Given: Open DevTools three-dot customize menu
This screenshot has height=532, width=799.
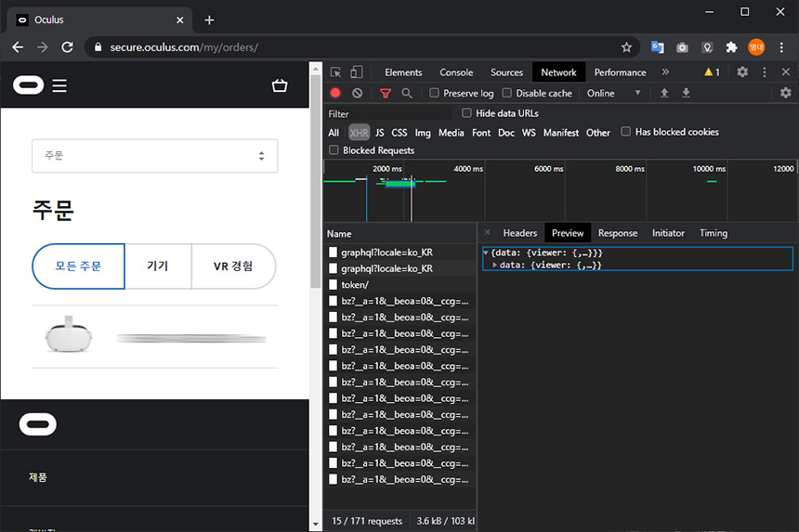Looking at the screenshot, I should pyautogui.click(x=765, y=72).
